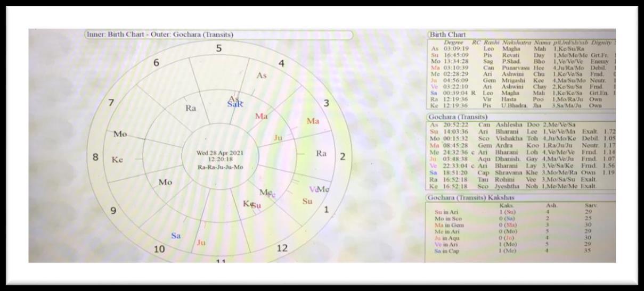Image resolution: width=644 pixels, height=291 pixels.
Task: Click house number 8 on the chart wheel
Action: (x=95, y=157)
